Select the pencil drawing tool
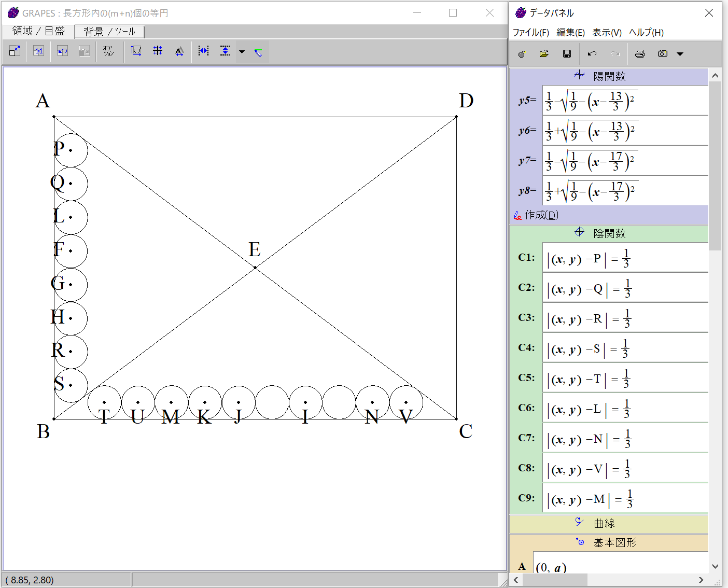 (x=258, y=52)
